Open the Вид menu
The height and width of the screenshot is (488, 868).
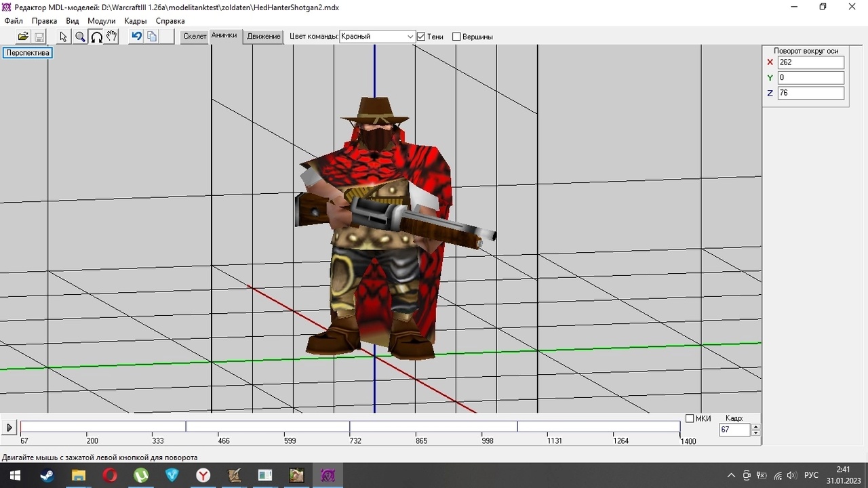point(73,21)
